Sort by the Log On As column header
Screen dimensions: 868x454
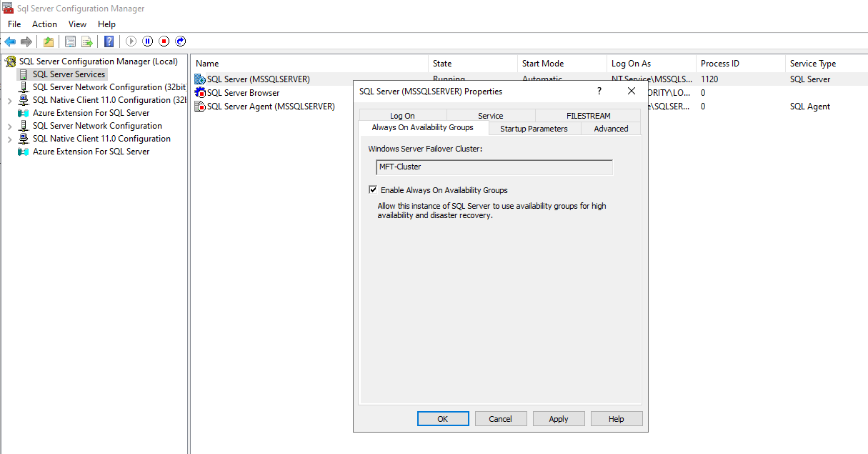[x=652, y=64]
